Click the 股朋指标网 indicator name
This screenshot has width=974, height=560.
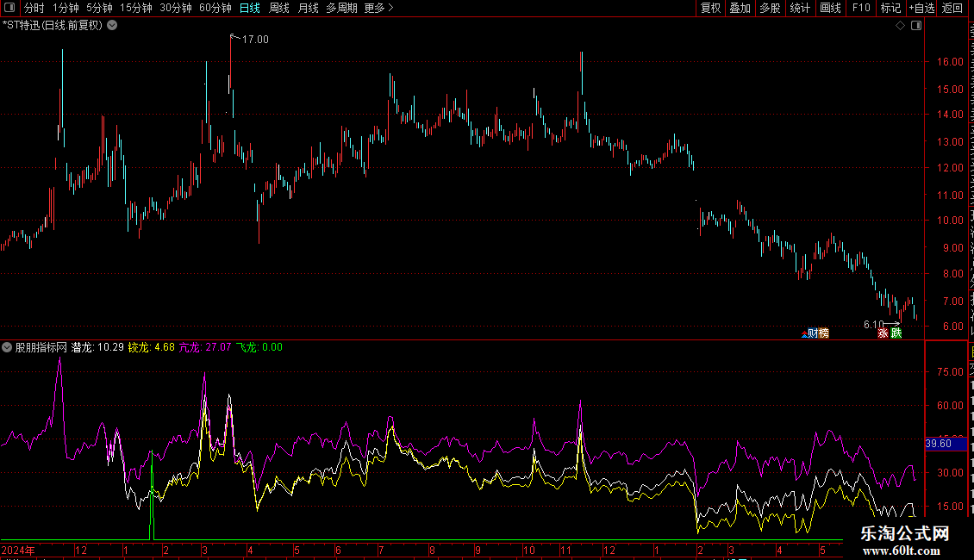click(x=41, y=348)
